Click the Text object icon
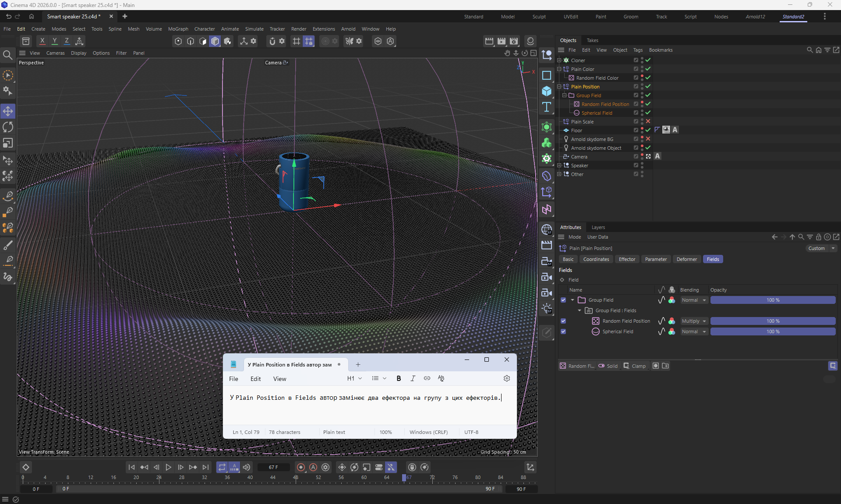 click(x=547, y=107)
